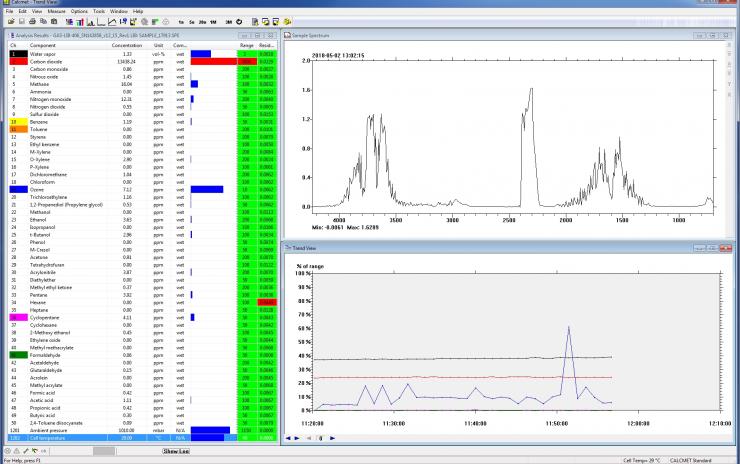The image size is (740, 464).
Task: Click the Save toolbar icon
Action: (22, 22)
